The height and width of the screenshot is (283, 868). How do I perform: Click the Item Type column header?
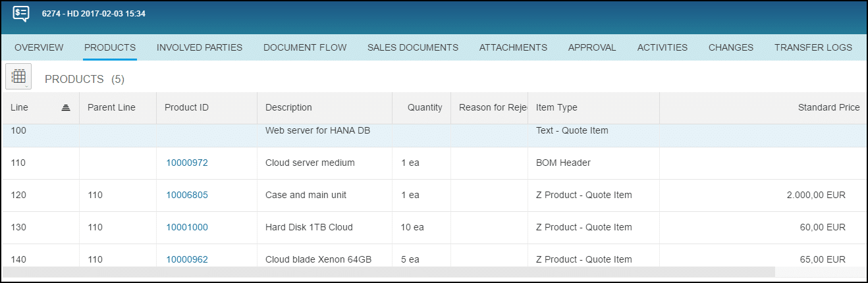(x=556, y=107)
